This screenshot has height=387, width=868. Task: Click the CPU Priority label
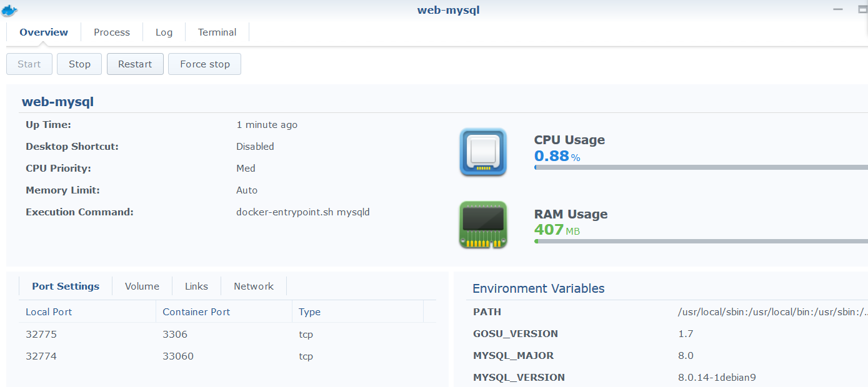58,169
